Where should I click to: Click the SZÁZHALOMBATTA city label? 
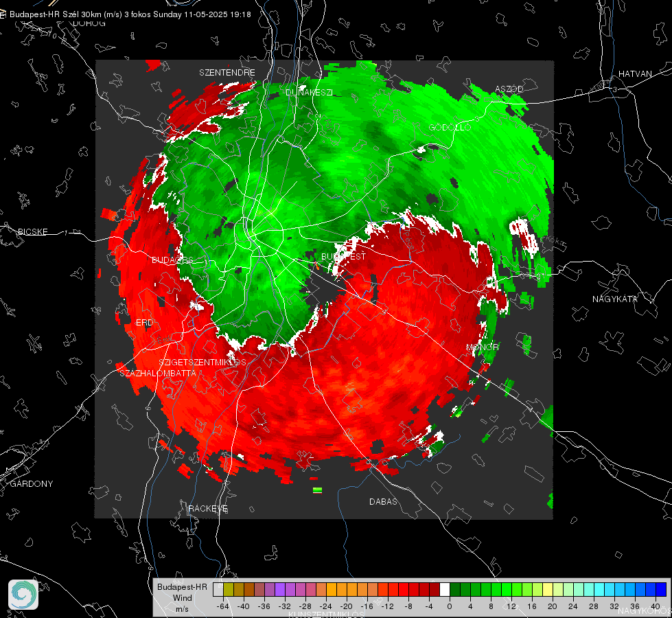coord(158,373)
